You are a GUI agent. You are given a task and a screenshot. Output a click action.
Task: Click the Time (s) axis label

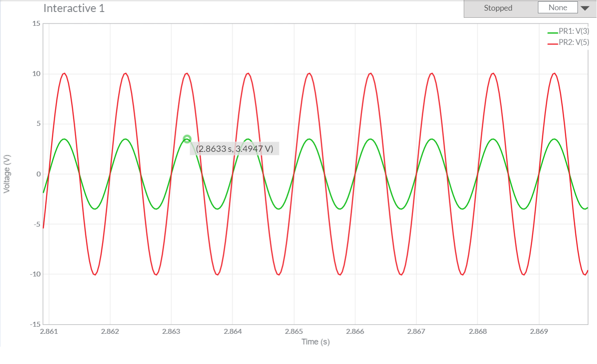click(315, 341)
